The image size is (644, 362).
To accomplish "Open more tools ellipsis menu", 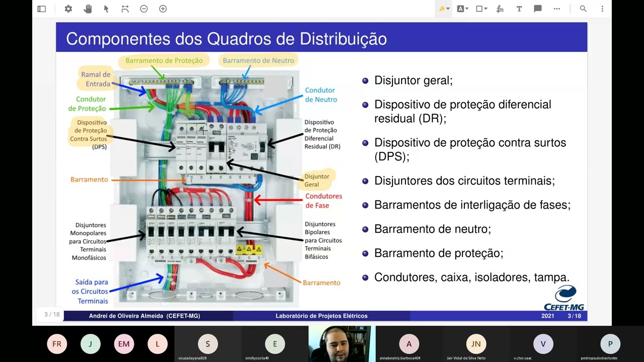I will 556,9.
